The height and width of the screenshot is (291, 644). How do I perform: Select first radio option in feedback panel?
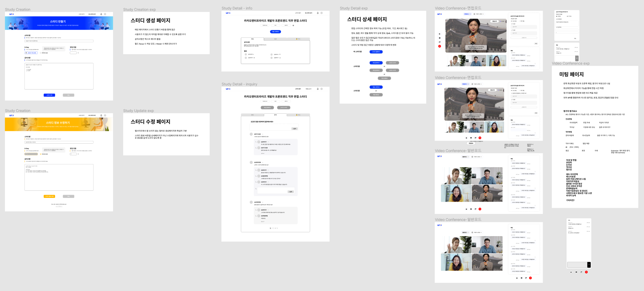point(511,21)
